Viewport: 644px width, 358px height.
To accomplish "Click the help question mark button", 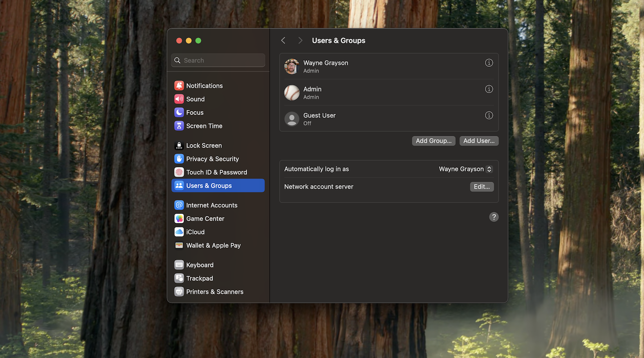I will 494,217.
